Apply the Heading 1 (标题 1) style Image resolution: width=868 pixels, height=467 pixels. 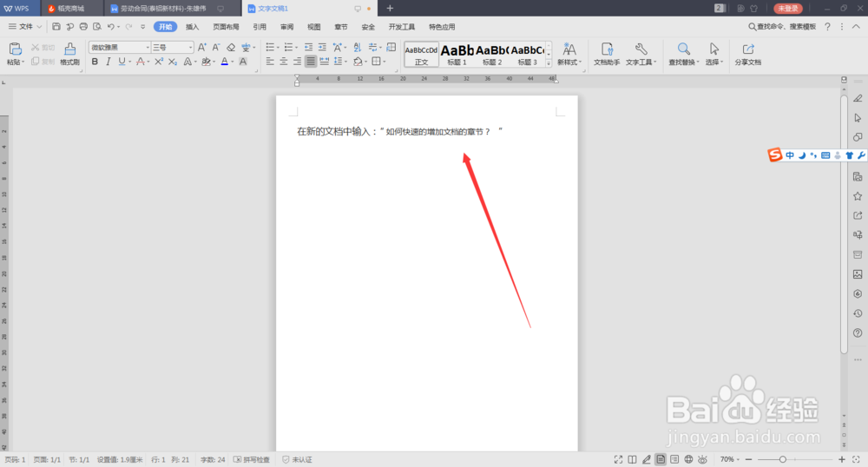[x=457, y=54]
